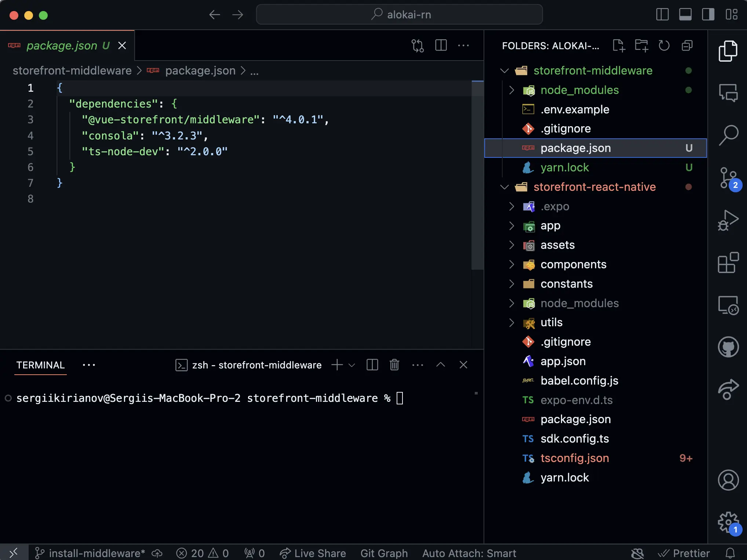Screen dimensions: 747x560
Task: Open terminal panel more actions ellipsis
Action: point(418,365)
